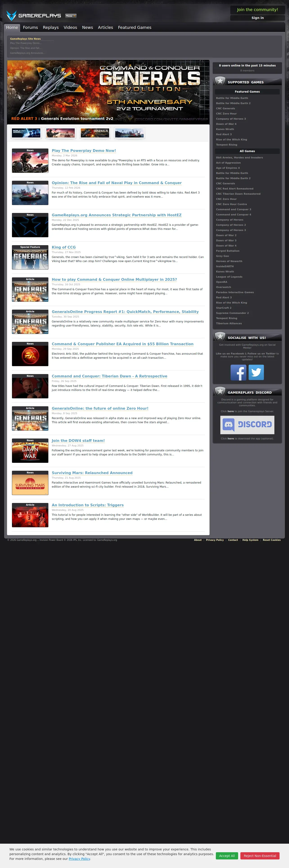The width and height of the screenshot is (289, 868).
Task: Open the Forums tab
Action: 30,28
